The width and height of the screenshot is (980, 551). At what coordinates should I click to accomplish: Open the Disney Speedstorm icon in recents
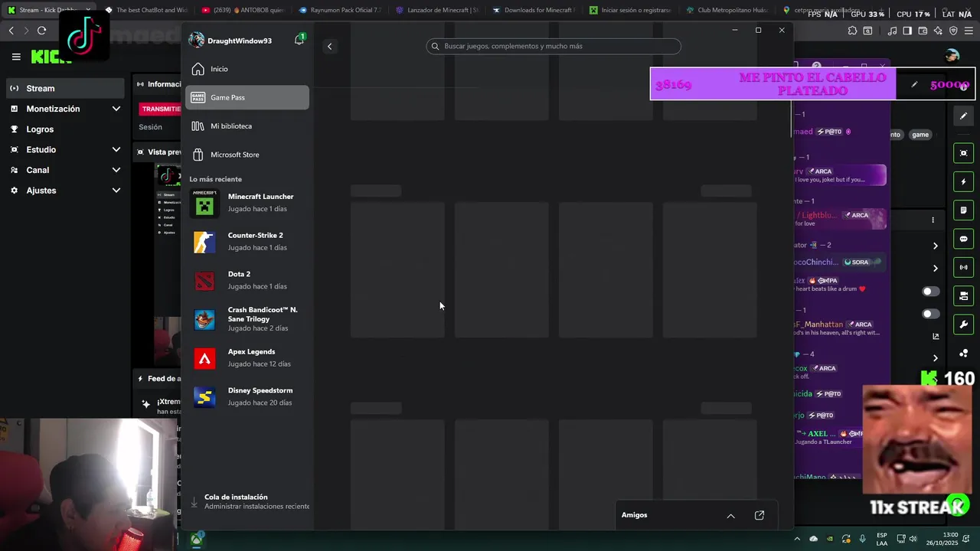point(204,397)
